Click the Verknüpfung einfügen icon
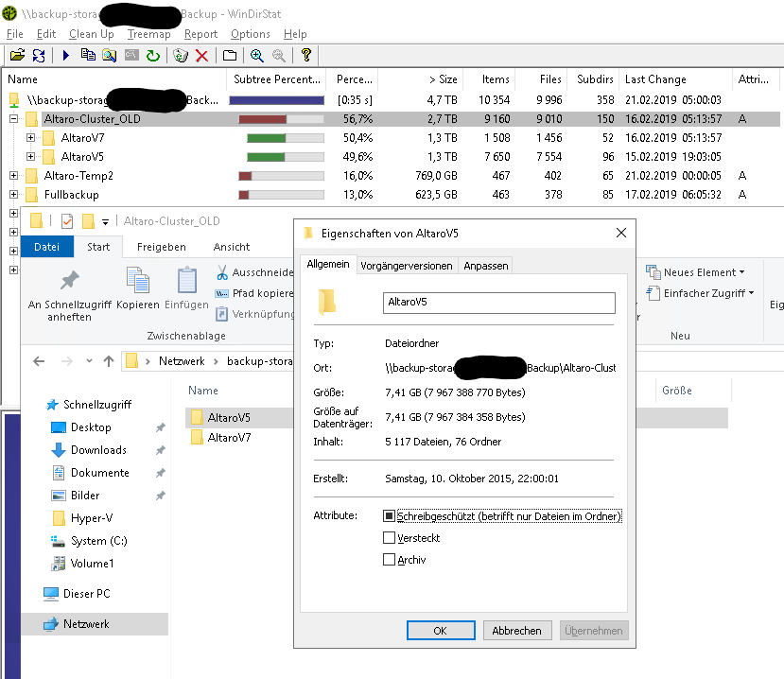The height and width of the screenshot is (679, 784). tap(221, 314)
